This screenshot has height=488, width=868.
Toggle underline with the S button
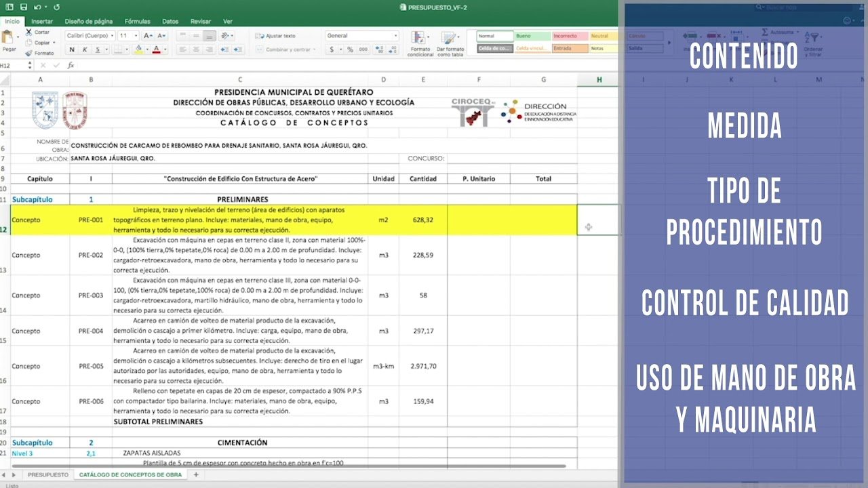click(98, 49)
